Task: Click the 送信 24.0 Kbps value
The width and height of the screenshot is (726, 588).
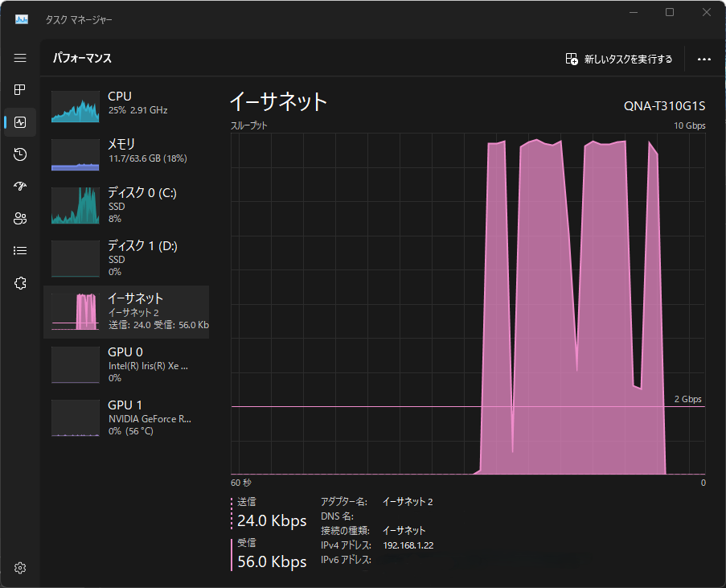Action: [272, 520]
